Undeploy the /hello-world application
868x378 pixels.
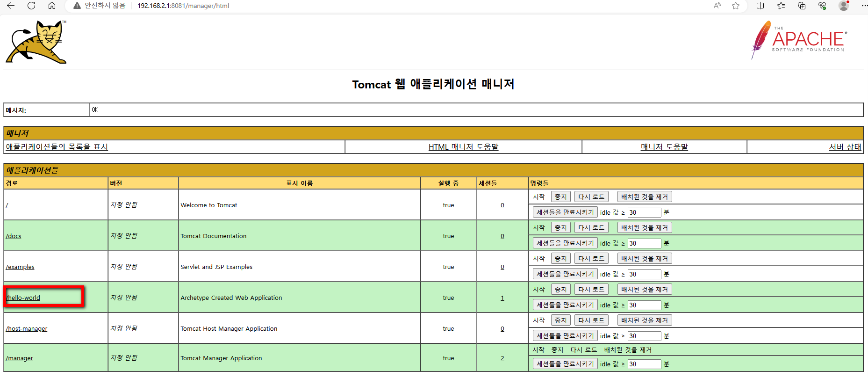[x=645, y=290]
